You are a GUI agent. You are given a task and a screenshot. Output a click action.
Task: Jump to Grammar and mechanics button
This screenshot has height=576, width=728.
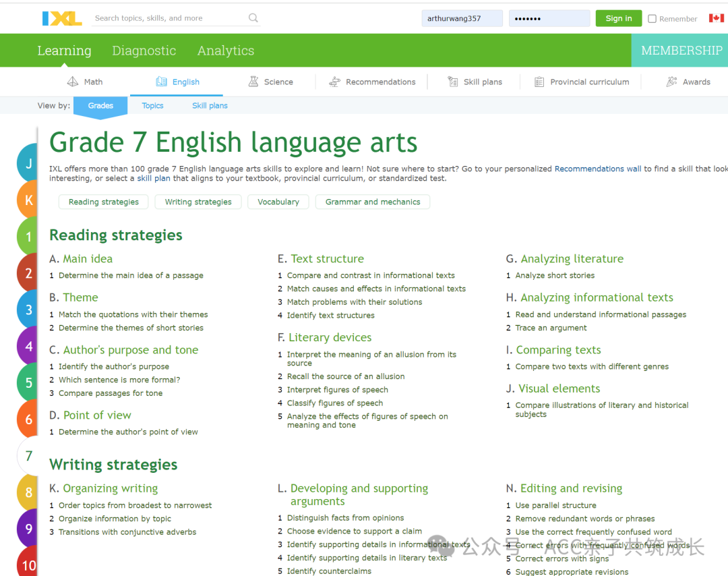[x=373, y=202]
